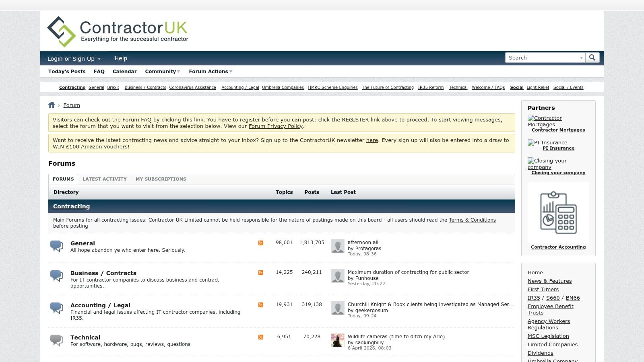The image size is (644, 362).
Task: Click sadkingbilly avatar in Technical row
Action: point(338,340)
